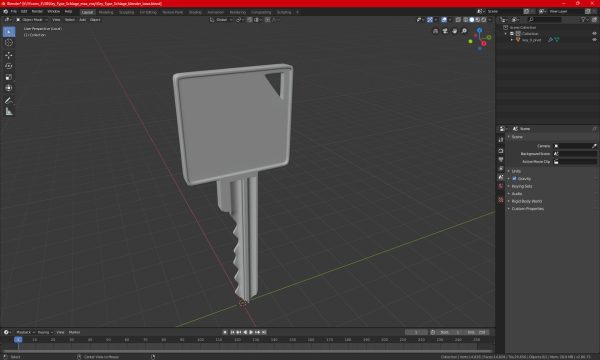The height and width of the screenshot is (360, 600).
Task: Choose the Move tool
Action: pos(9,55)
